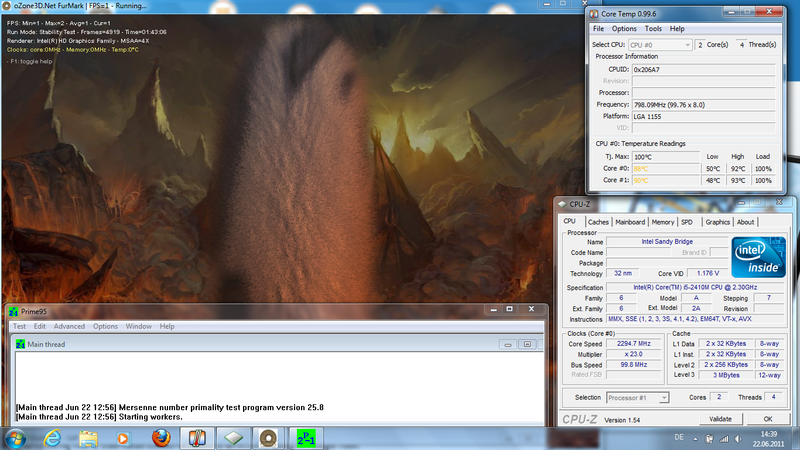Click the Validate button in CPU-Z

pos(720,419)
